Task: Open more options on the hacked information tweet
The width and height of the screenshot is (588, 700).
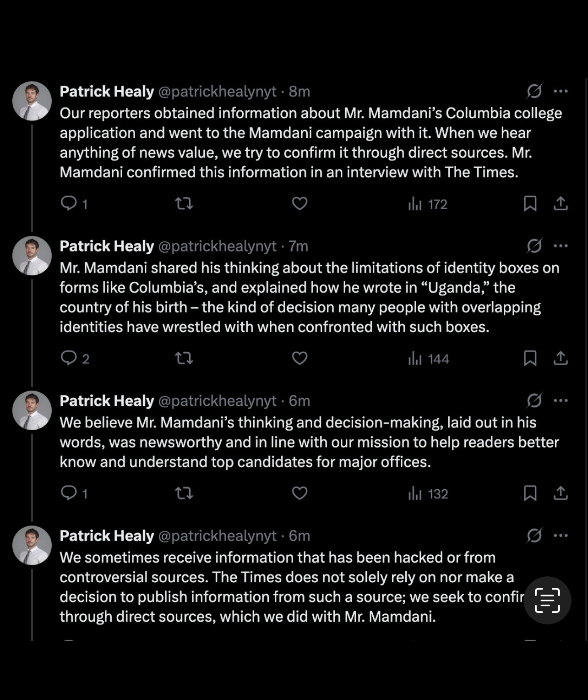Action: (561, 536)
